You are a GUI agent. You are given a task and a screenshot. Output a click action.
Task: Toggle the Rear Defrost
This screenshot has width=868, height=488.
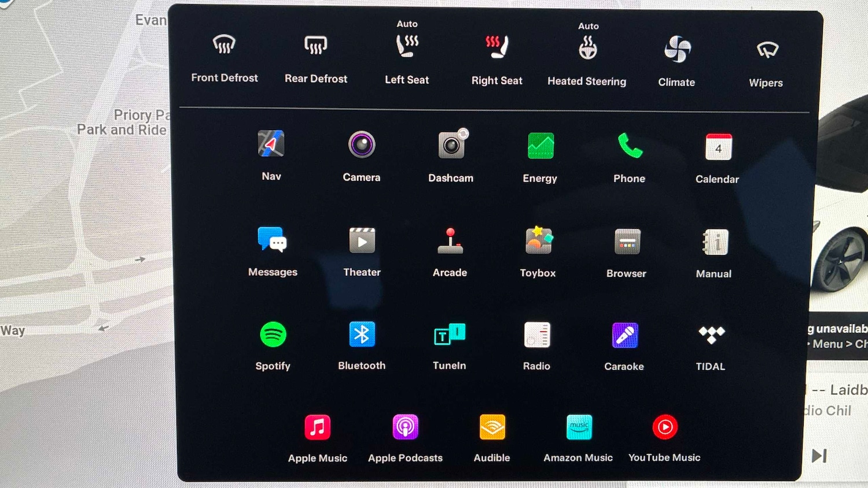click(x=316, y=45)
